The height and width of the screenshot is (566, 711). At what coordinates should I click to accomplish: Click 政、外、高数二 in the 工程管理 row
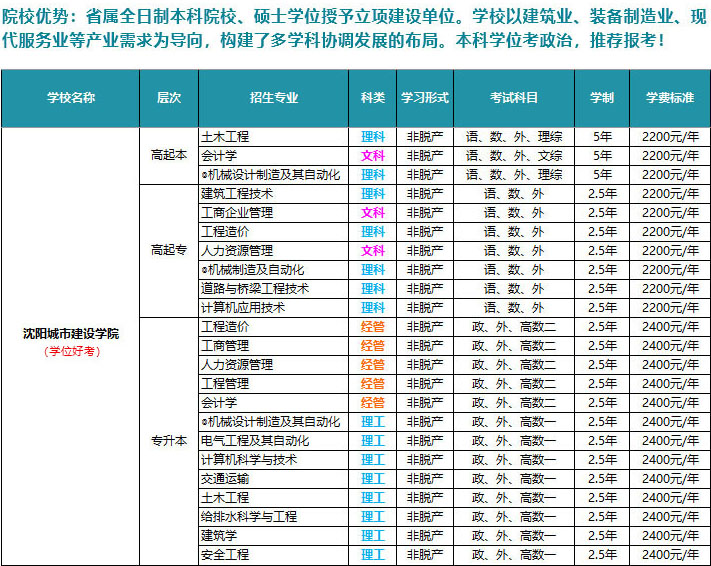[514, 384]
